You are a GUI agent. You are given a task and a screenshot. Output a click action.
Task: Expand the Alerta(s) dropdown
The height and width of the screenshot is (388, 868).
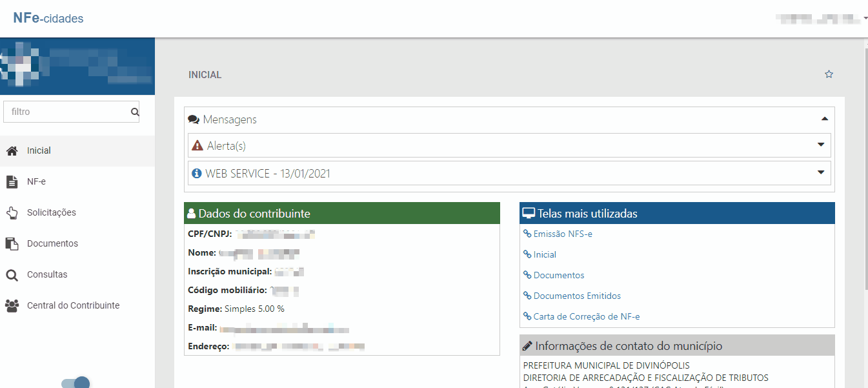820,145
